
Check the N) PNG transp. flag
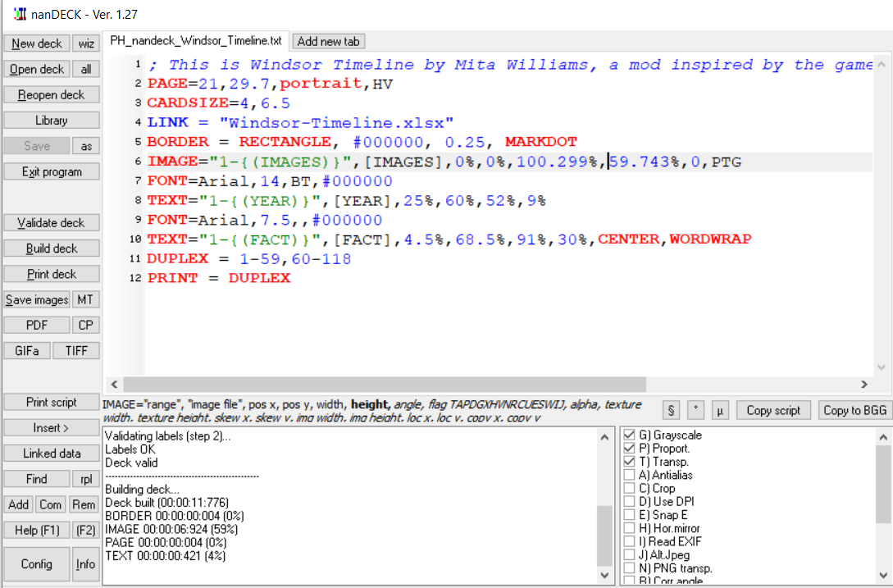[631, 567]
